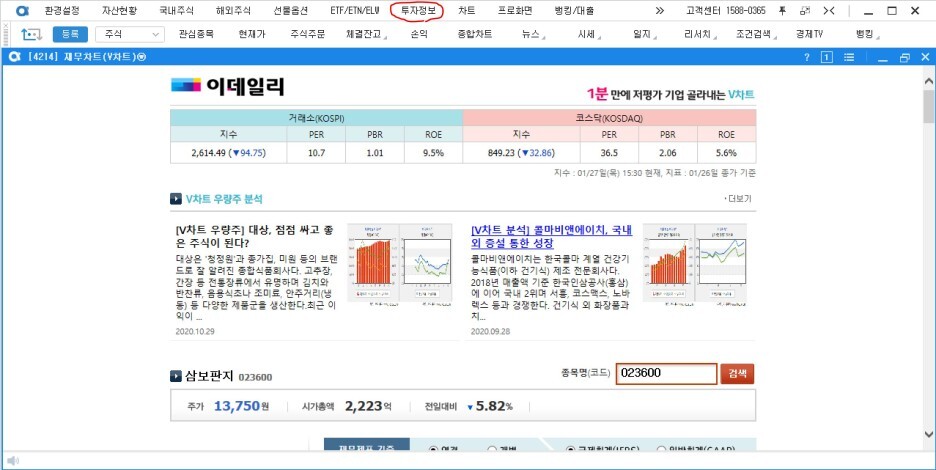Open the 자산현황 menu
The height and width of the screenshot is (470, 936).
click(119, 11)
